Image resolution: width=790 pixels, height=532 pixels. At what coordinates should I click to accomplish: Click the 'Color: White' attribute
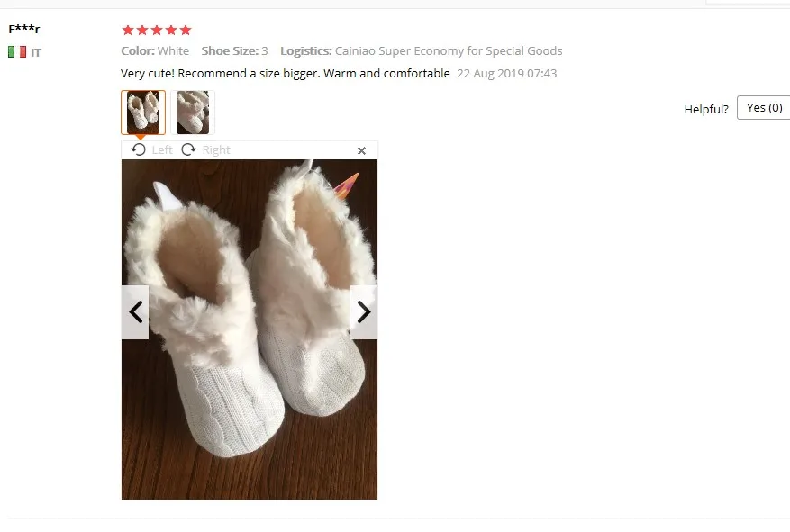[x=155, y=50]
